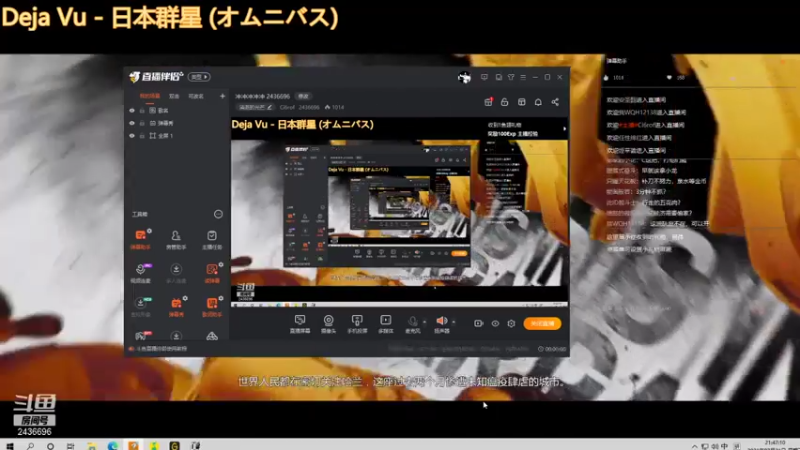Viewport: 800px width, 450px height.
Task: Mute the orange speaker icon
Action: (x=441, y=321)
